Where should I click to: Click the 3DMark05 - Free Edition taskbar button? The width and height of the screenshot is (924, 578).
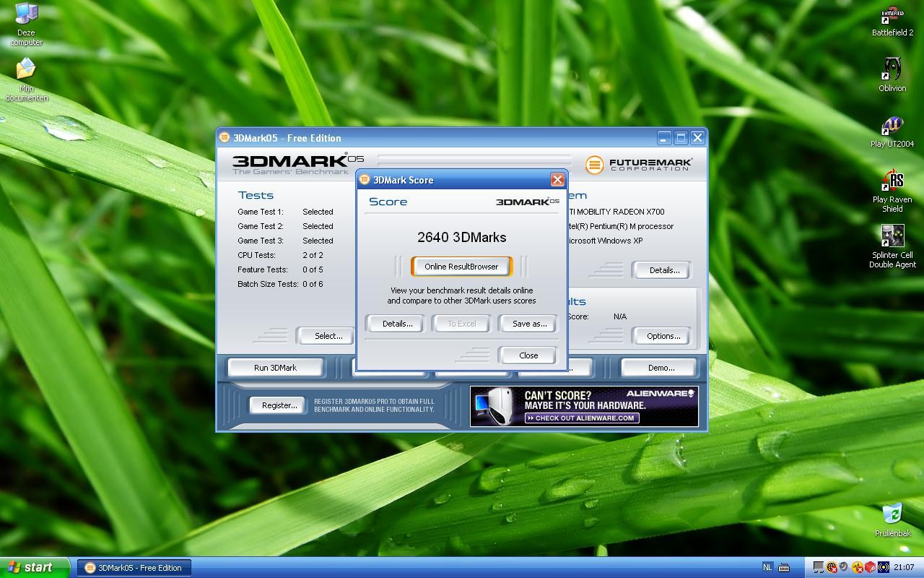point(134,567)
